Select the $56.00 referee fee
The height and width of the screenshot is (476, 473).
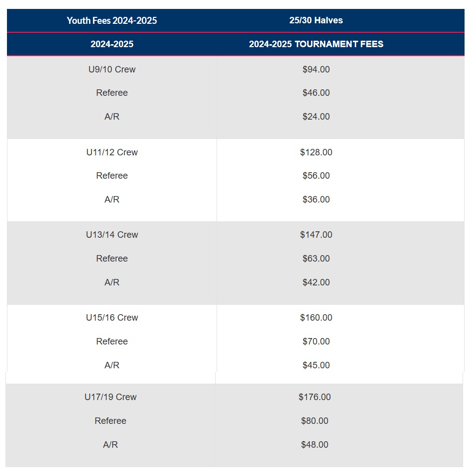316,176
